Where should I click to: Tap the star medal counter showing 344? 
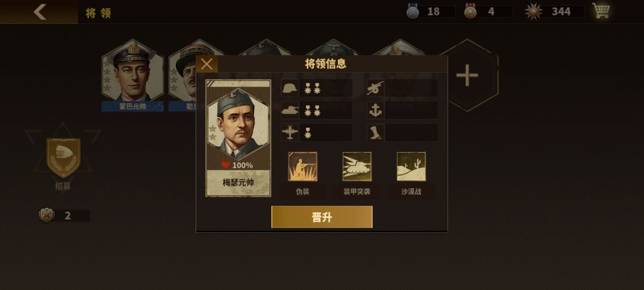(x=555, y=11)
